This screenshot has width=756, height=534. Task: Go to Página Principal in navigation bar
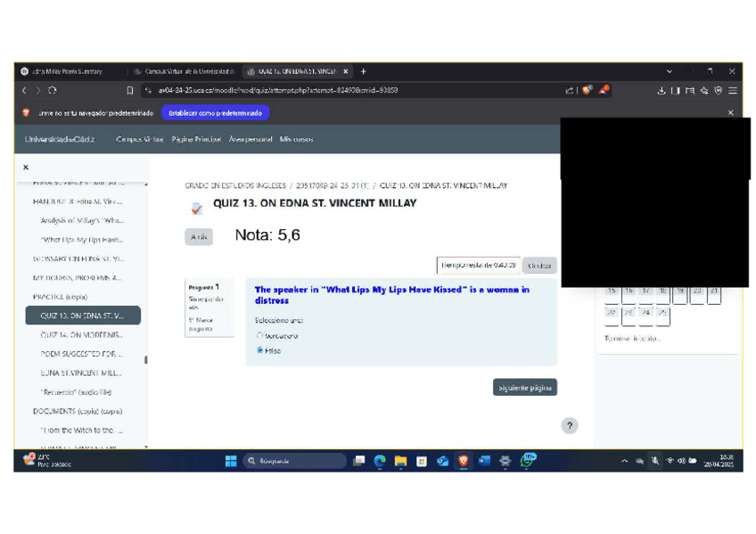pos(196,139)
